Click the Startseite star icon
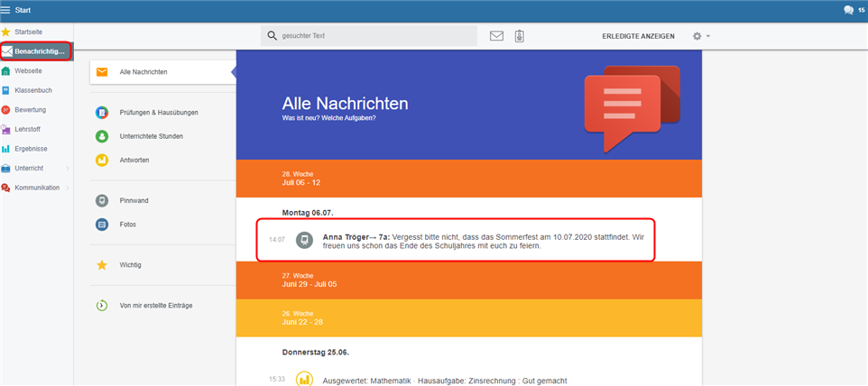This screenshot has width=868, height=386. [6, 32]
